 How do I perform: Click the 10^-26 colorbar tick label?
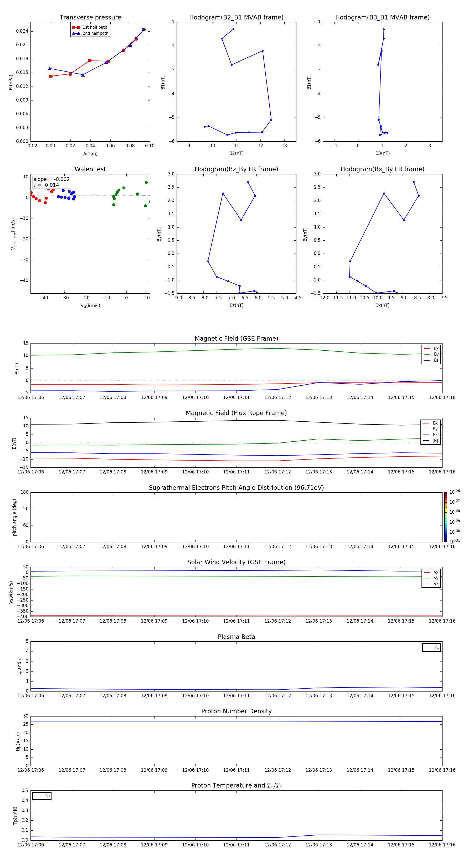coord(455,492)
